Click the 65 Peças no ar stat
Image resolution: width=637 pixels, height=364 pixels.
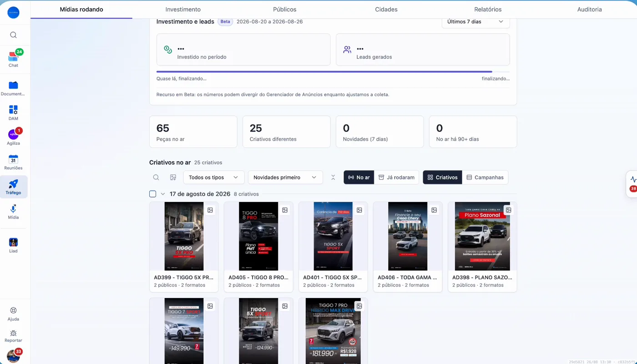[193, 131]
